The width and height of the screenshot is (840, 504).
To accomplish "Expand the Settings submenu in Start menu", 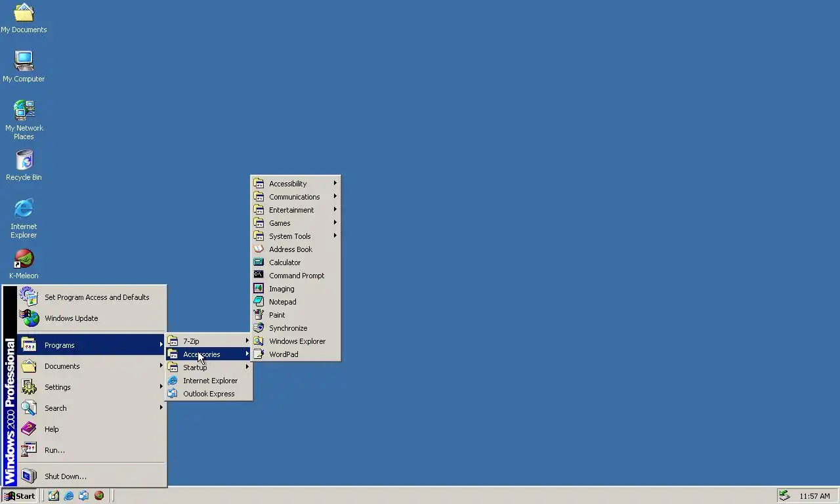I will click(x=92, y=387).
